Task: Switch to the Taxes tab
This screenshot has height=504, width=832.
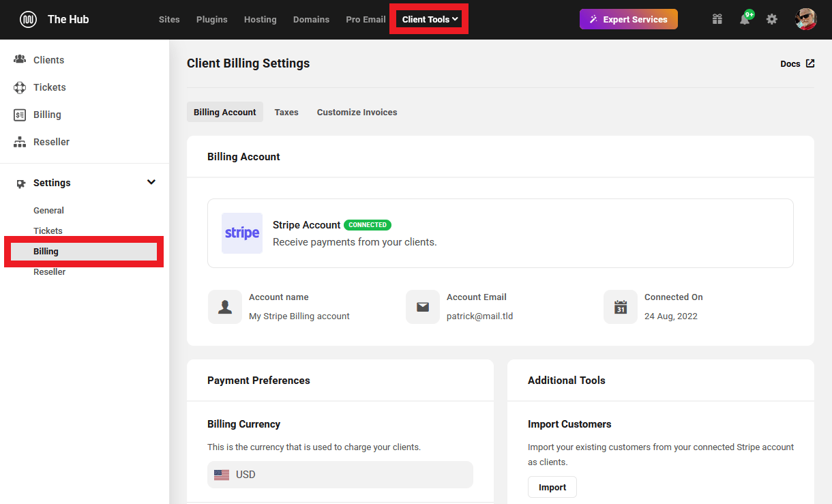Action: click(286, 112)
